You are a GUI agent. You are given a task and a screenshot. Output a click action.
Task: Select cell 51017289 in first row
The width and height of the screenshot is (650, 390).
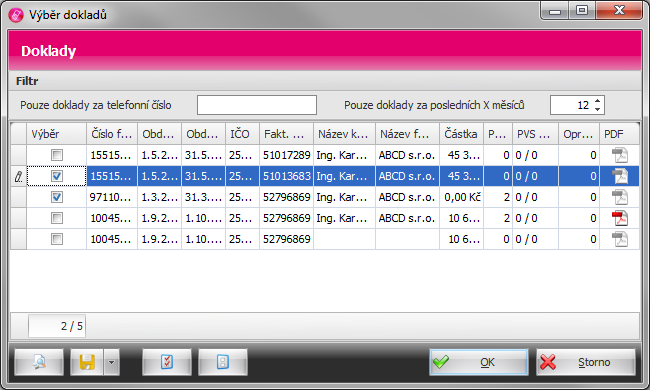coord(286,155)
